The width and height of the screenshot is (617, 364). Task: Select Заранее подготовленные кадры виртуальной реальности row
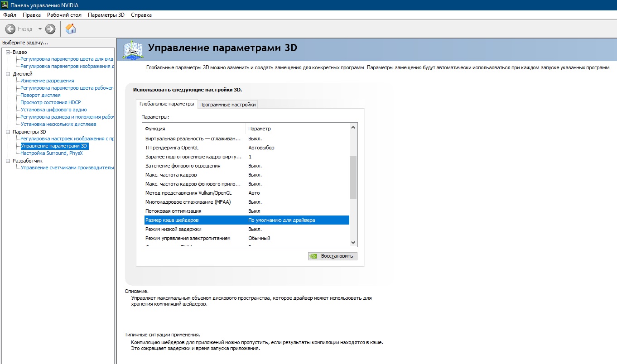[x=247, y=157]
